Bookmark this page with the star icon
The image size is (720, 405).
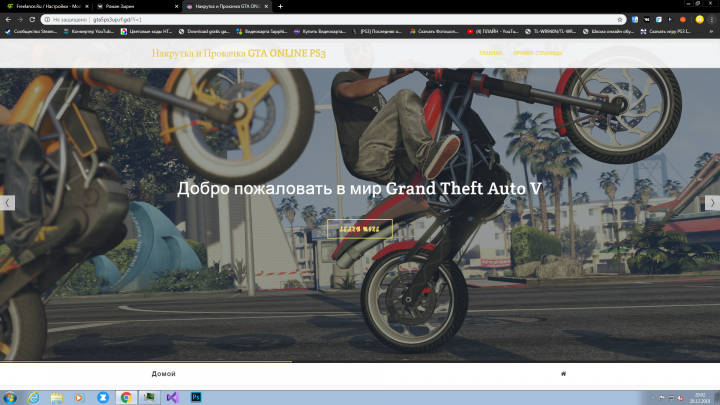pos(619,20)
